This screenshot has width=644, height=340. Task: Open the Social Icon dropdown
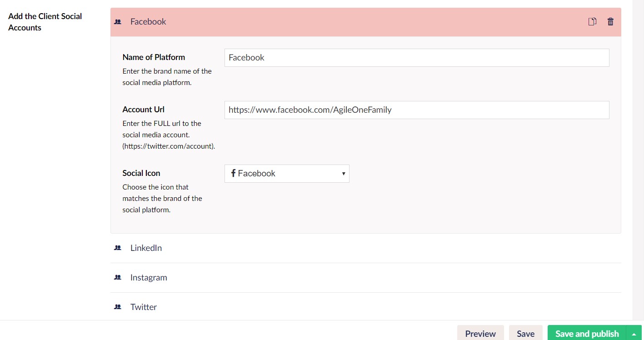tap(287, 174)
